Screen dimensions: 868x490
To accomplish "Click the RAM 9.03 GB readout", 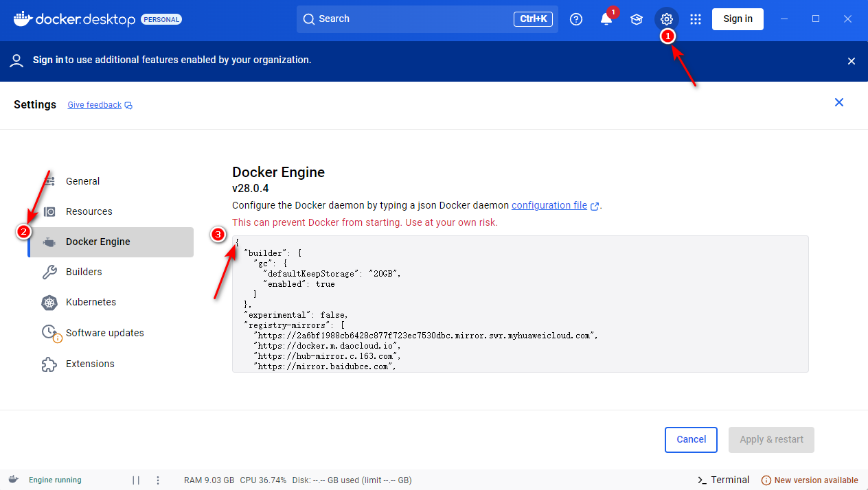I will coord(209,480).
